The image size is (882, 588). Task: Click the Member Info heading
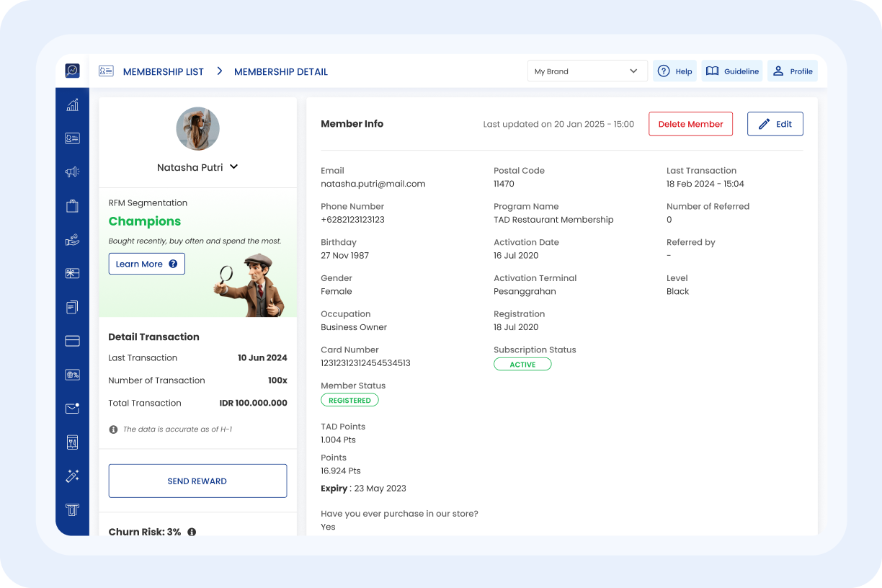352,124
